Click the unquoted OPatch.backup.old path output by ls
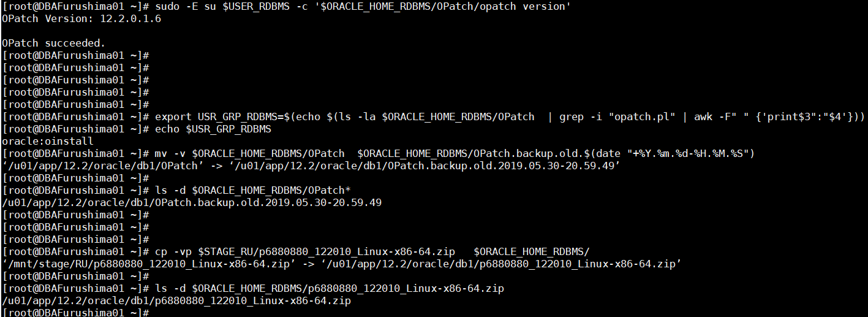The width and height of the screenshot is (868, 317). [x=192, y=202]
